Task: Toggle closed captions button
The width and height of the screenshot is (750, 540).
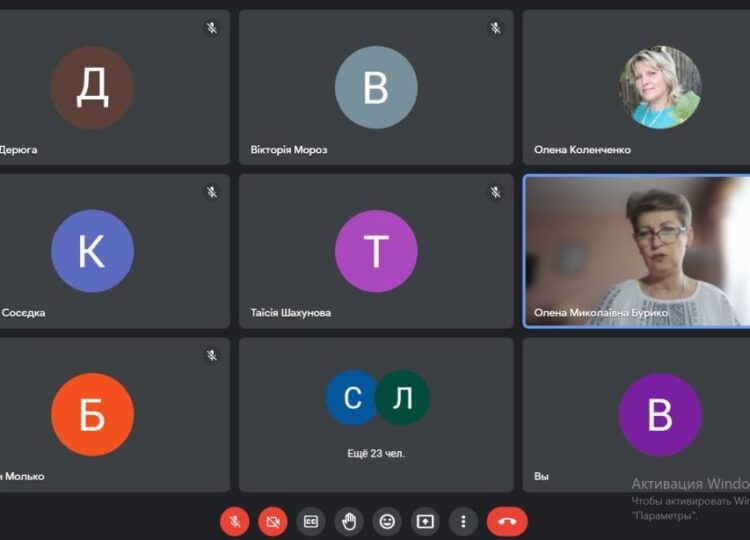Action: point(311,521)
